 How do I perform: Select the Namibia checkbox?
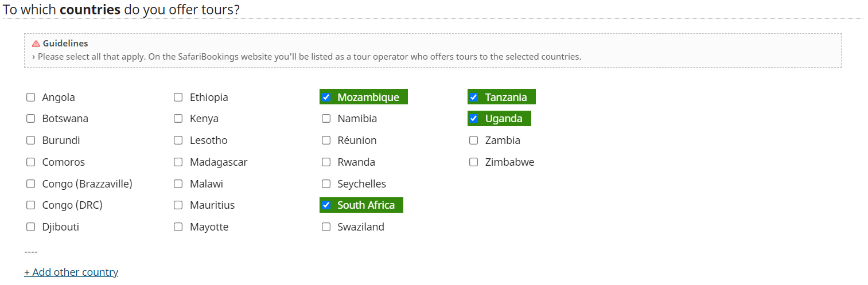pos(326,119)
